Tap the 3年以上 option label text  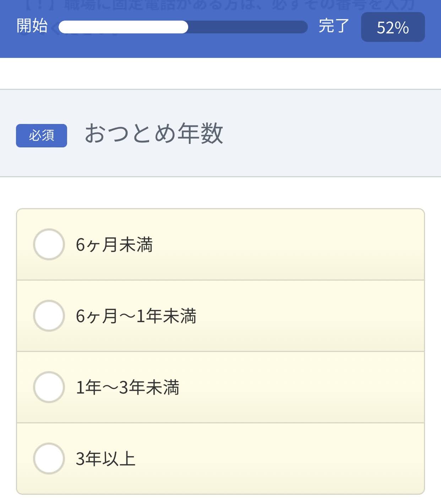coord(105,459)
